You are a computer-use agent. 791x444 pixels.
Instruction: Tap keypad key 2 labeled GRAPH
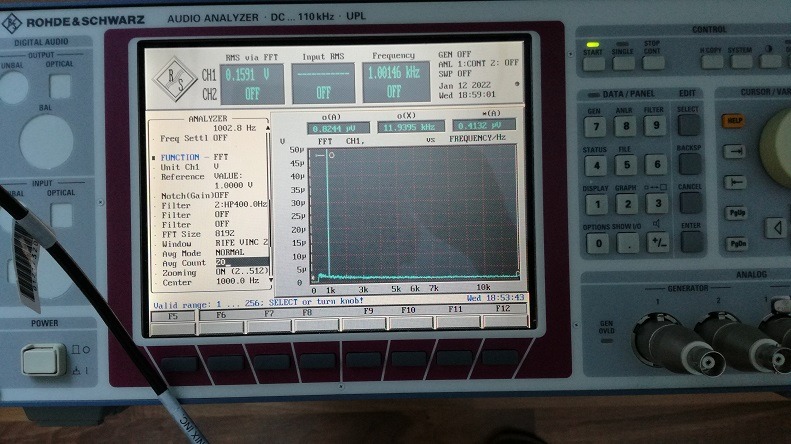pos(628,204)
